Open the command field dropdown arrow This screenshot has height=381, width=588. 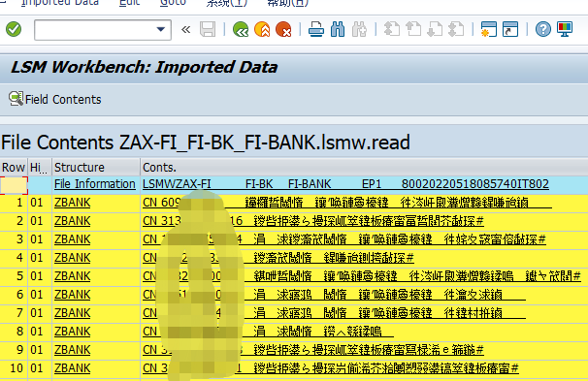pyautogui.click(x=161, y=29)
